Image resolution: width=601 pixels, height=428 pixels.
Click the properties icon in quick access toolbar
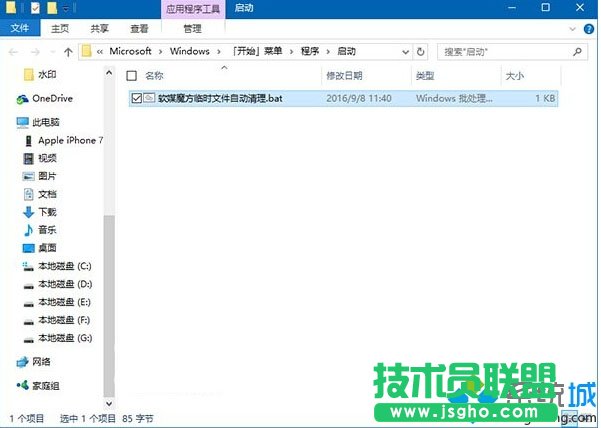(36, 8)
